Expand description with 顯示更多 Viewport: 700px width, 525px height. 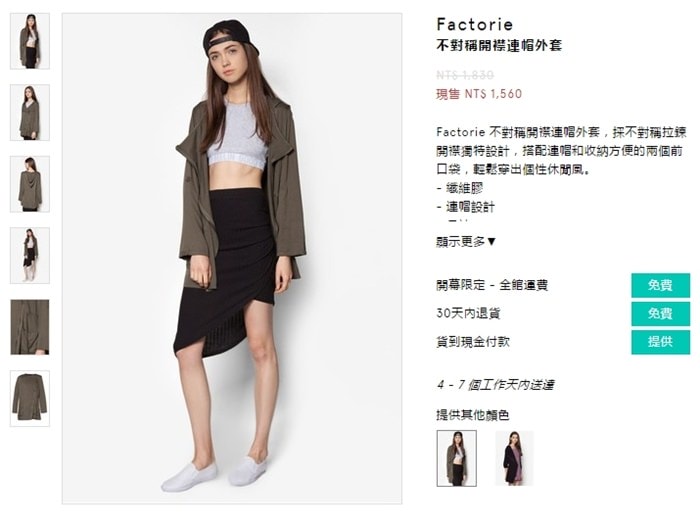(x=466, y=242)
